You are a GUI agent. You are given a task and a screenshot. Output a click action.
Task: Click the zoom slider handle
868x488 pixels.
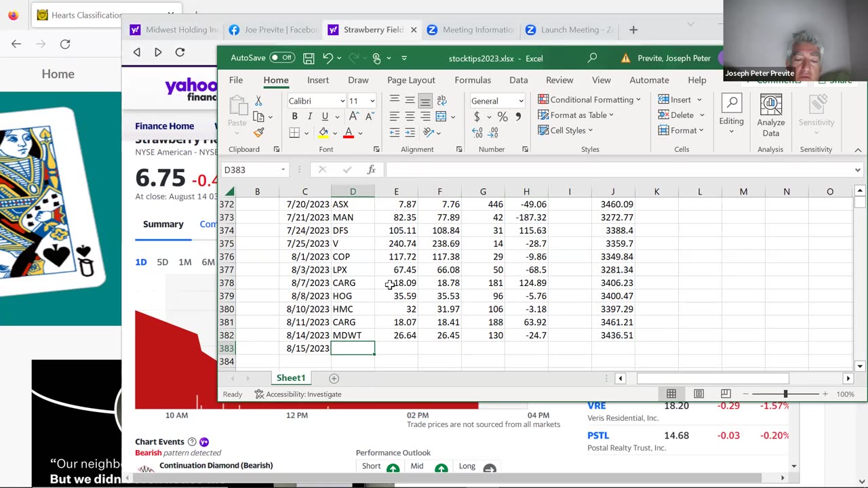(785, 394)
